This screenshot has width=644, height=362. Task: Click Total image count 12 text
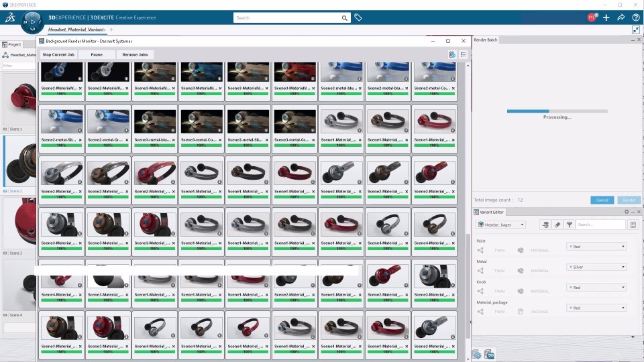pyautogui.click(x=498, y=200)
